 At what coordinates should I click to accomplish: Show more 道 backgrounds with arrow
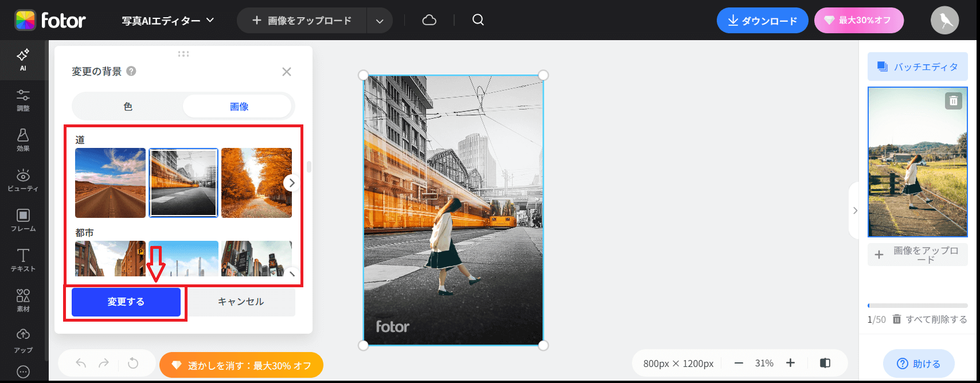pyautogui.click(x=291, y=183)
